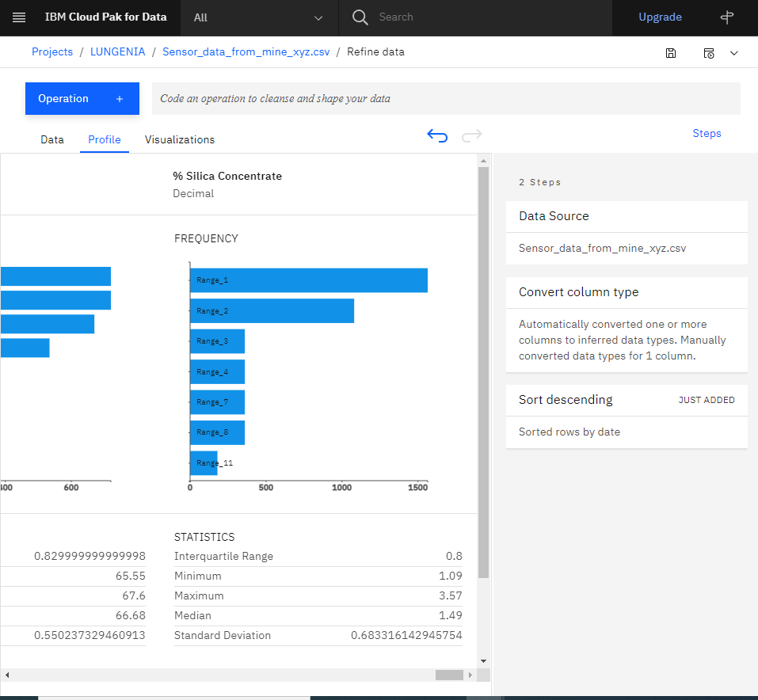Expand the chevron next to the job icon
758x700 pixels.
(x=733, y=53)
